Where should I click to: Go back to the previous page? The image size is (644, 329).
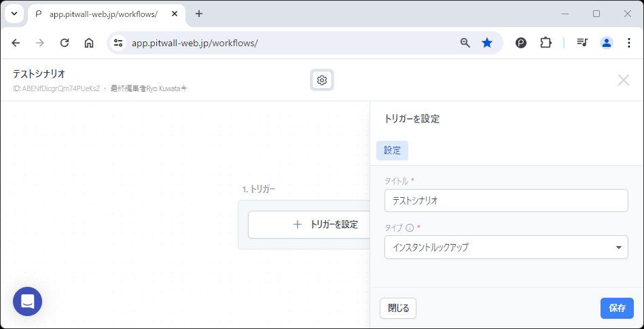click(x=16, y=43)
